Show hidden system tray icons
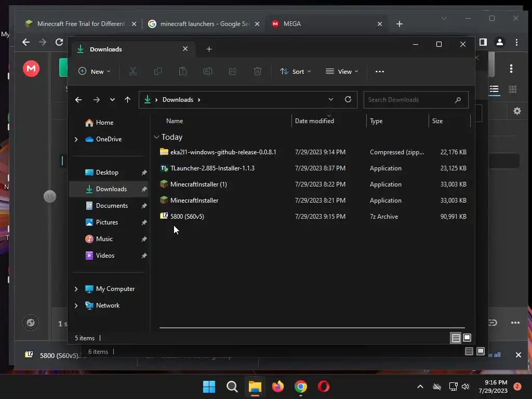Image resolution: width=532 pixels, height=399 pixels. tap(420, 387)
